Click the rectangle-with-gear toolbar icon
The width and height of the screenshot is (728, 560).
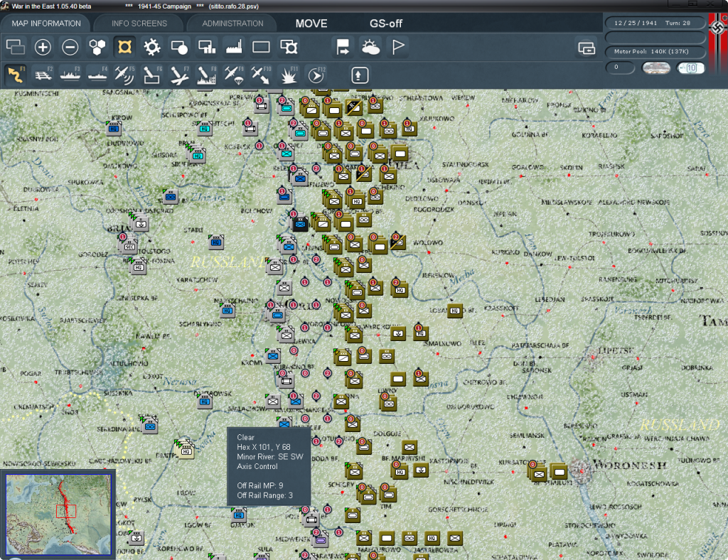coord(289,47)
